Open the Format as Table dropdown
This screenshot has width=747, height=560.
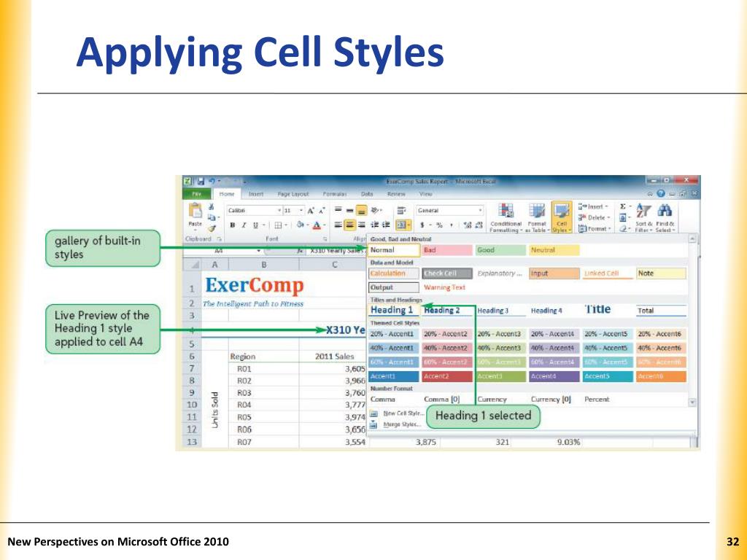[537, 217]
